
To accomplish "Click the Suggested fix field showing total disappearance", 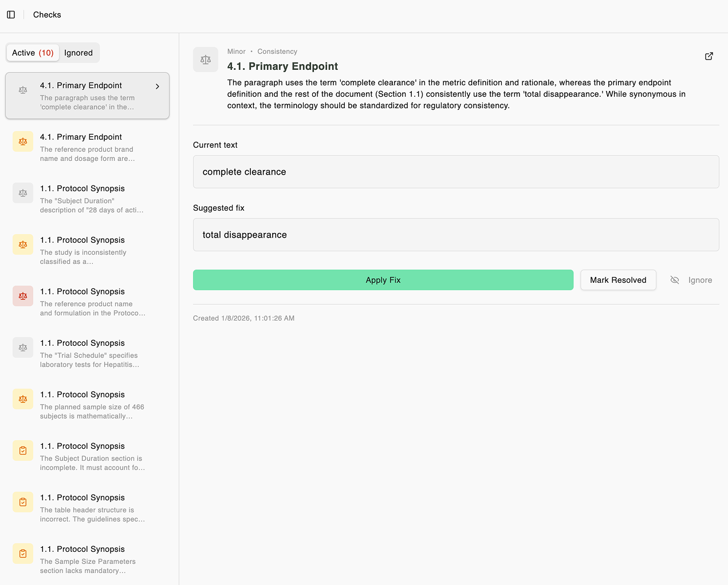I will tap(456, 235).
